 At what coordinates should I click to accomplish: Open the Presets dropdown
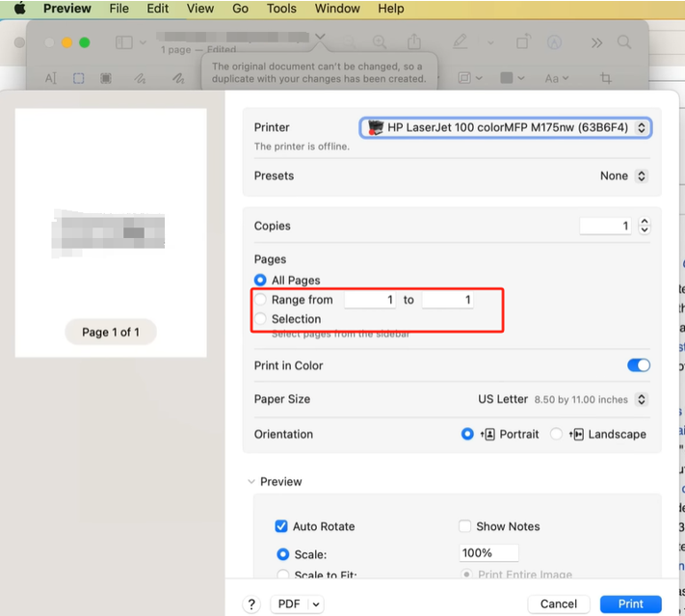pos(623,176)
